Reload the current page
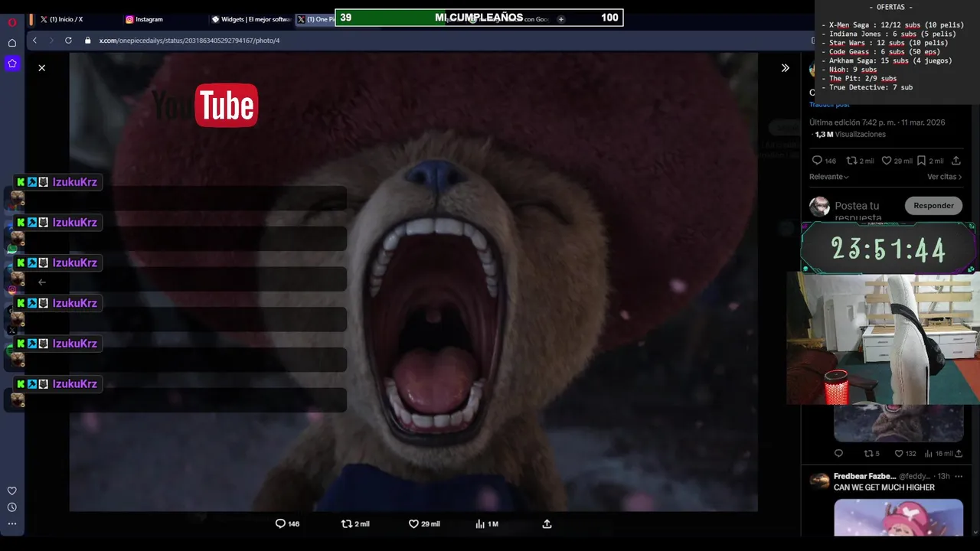The width and height of the screenshot is (980, 551). (68, 41)
